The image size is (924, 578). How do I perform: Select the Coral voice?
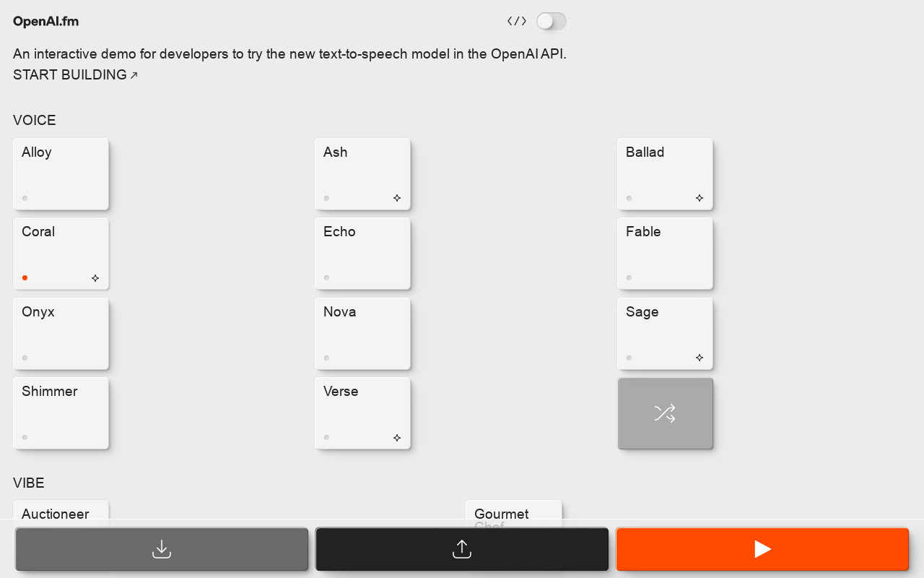click(61, 254)
